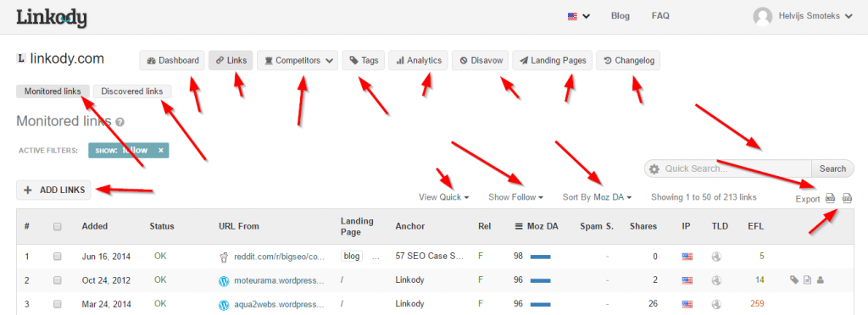
Task: Switch to Discovered links sub-tab
Action: (x=131, y=91)
